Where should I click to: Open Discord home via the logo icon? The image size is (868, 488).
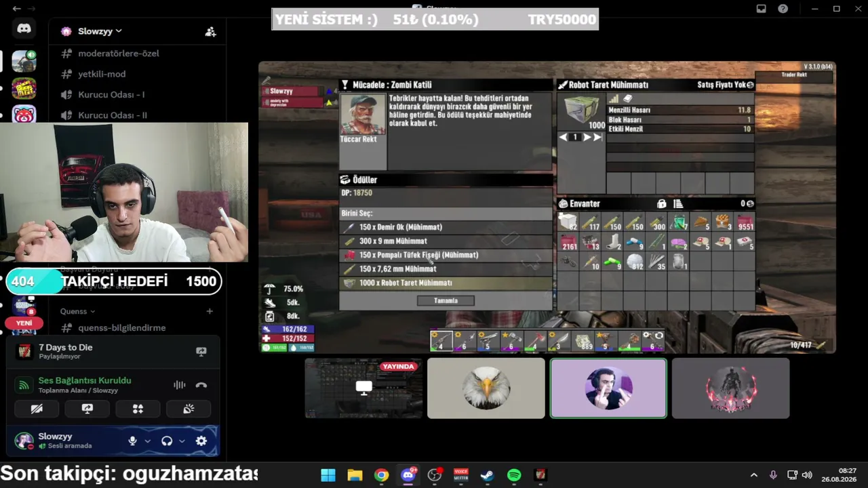tap(24, 28)
